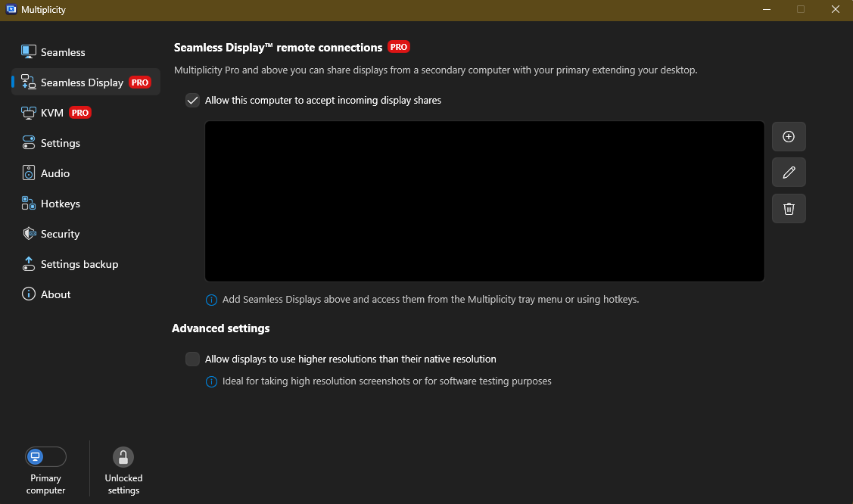Image resolution: width=853 pixels, height=504 pixels.
Task: Open the KVM section in sidebar
Action: [51, 113]
